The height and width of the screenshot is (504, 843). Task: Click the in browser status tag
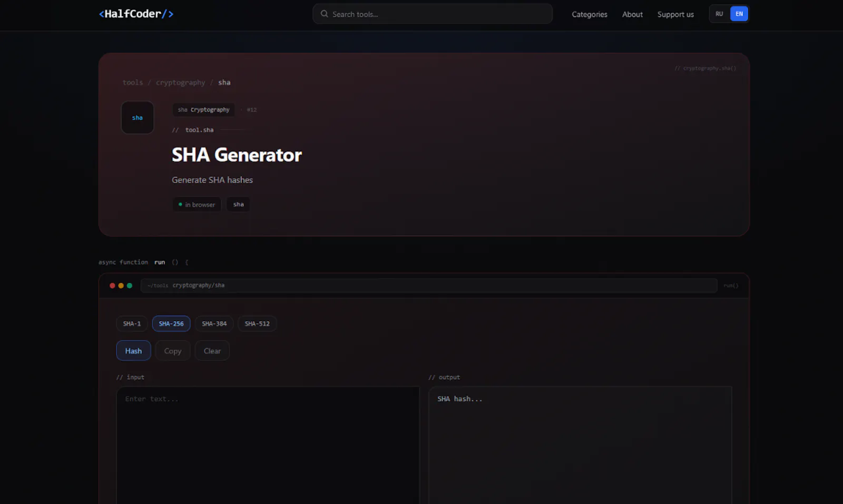[x=197, y=204]
